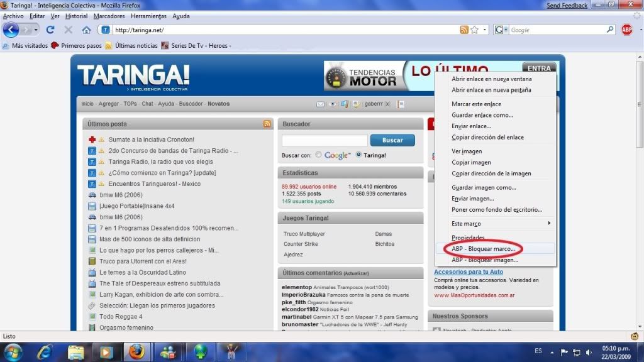
Task: Open Windows Live Messenger taskbar icon
Action: (167, 352)
